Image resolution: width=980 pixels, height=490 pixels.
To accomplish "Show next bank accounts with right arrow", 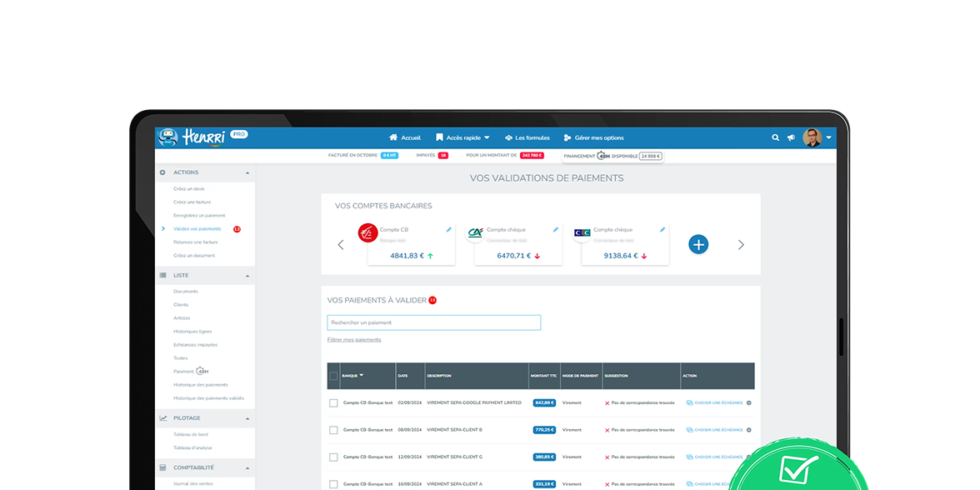I will 742,245.
